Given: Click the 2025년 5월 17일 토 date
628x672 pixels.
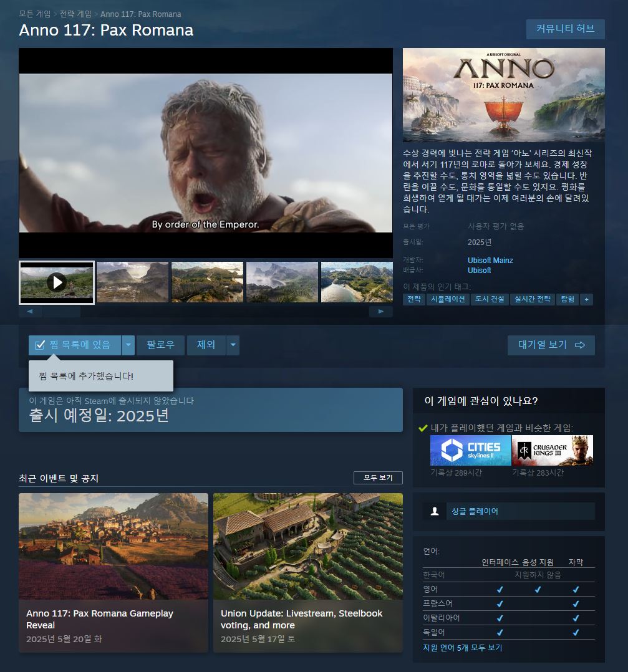Looking at the screenshot, I should [x=258, y=639].
